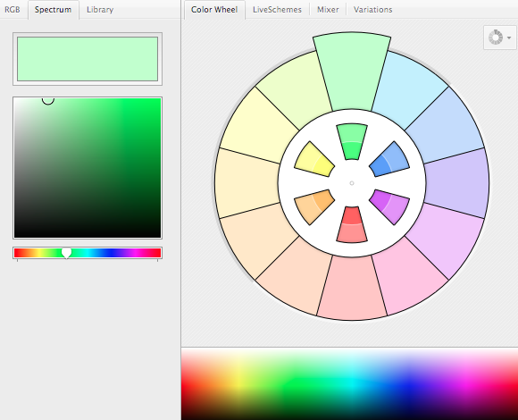Open the LiveSchemes tab
The image size is (518, 420).
(x=277, y=10)
